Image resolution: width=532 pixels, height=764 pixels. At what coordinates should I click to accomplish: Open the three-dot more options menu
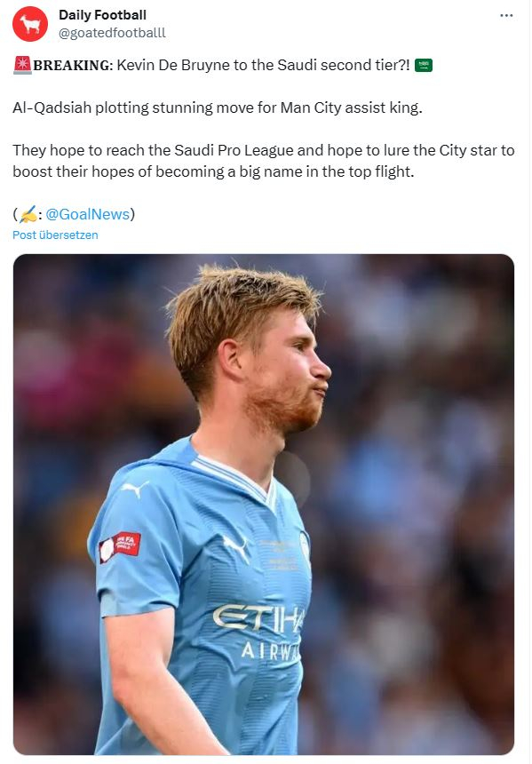point(506,16)
